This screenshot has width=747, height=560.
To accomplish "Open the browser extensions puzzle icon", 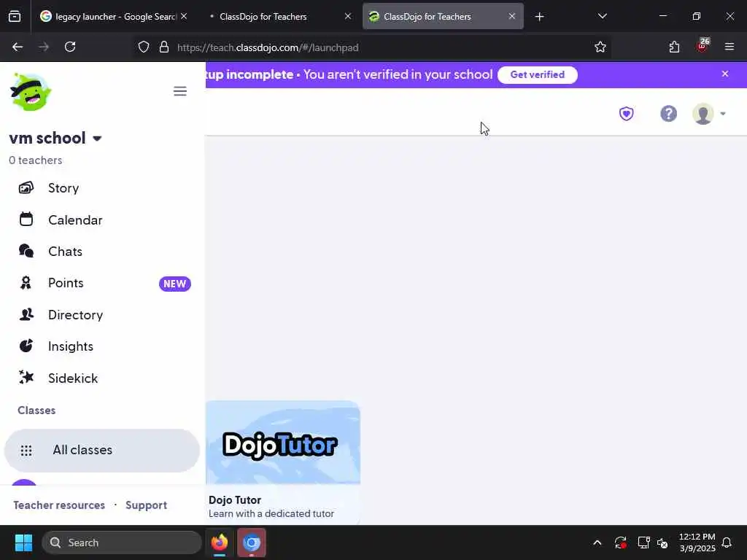I will [674, 47].
